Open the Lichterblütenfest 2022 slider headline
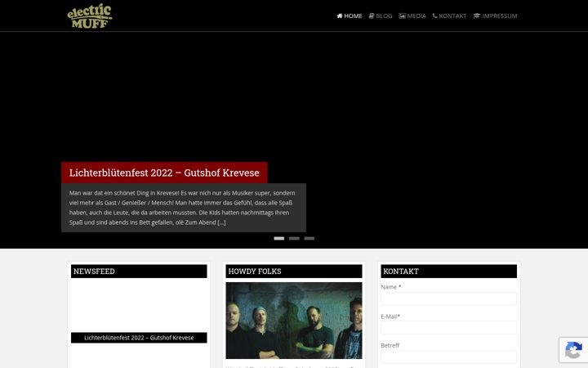Screen dimensions: 588x368 tap(164, 173)
